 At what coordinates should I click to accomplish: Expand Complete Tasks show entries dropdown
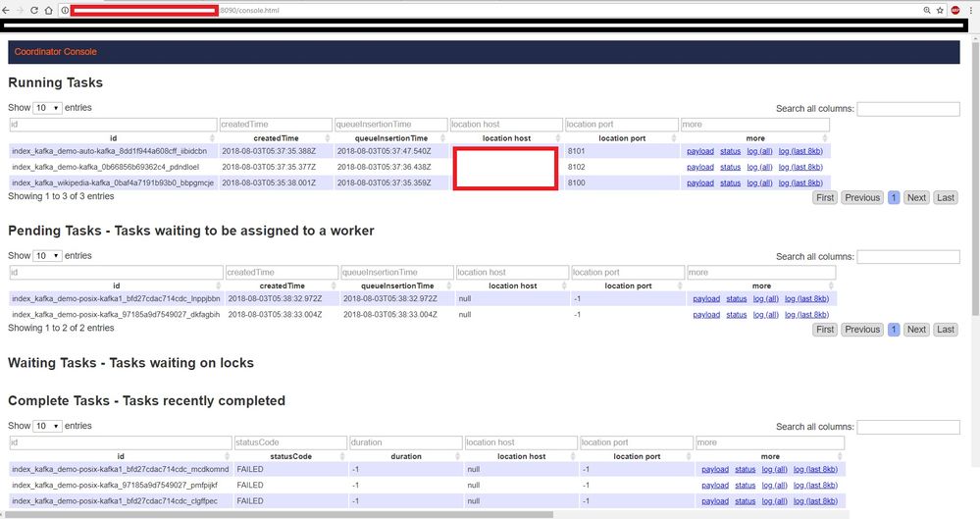tap(47, 426)
